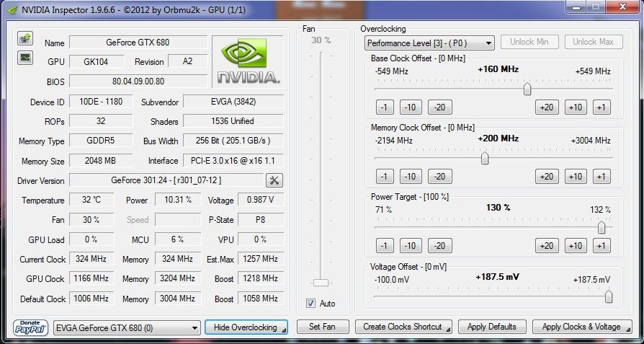
Task: Increase Power Target by 1
Action: coord(601,246)
